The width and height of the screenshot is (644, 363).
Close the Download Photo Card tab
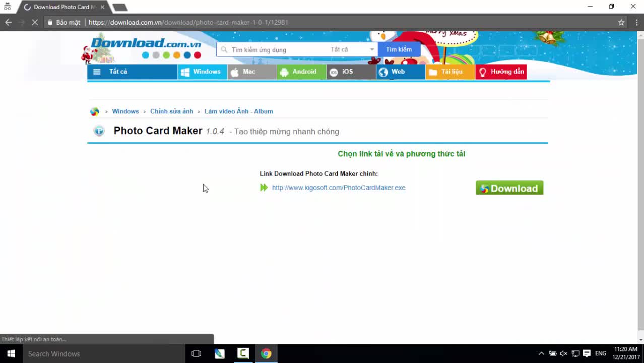coord(102,7)
